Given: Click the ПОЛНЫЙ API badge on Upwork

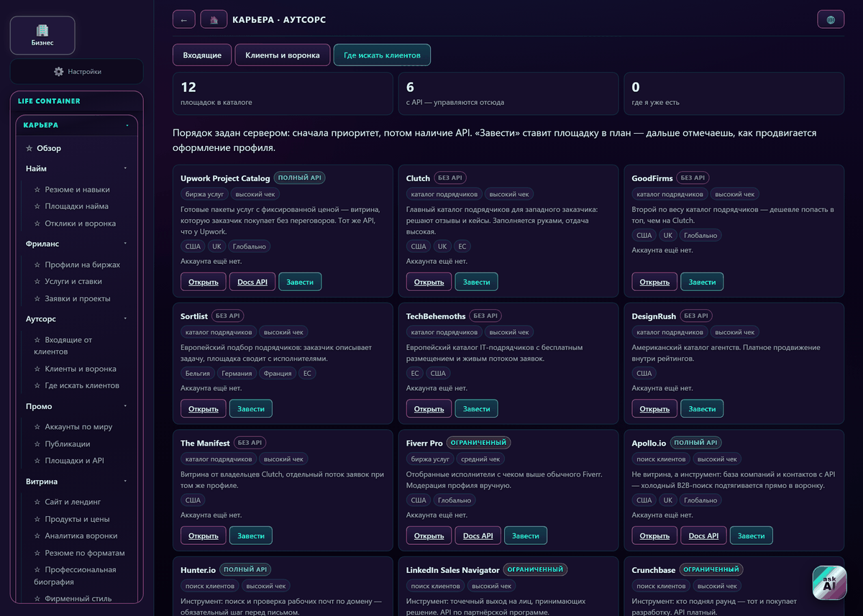Looking at the screenshot, I should (x=300, y=178).
